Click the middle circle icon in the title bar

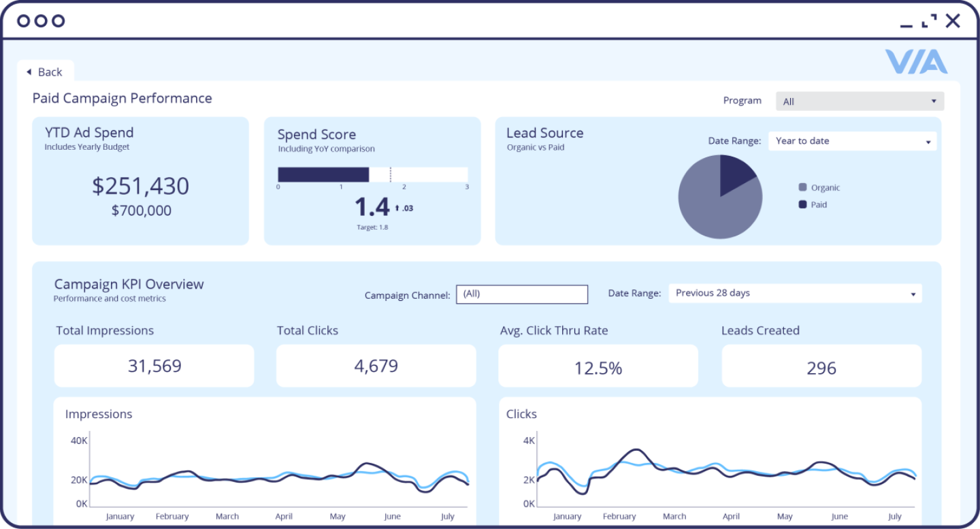[39, 20]
